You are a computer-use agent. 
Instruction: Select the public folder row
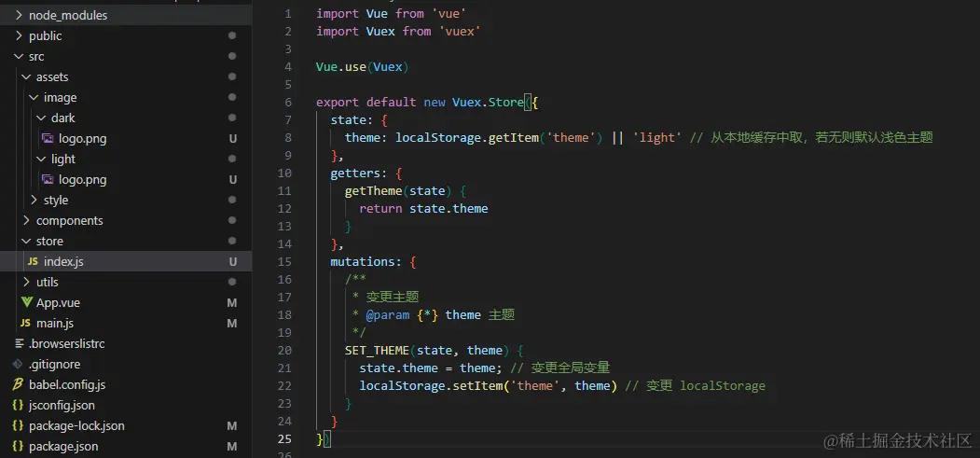point(126,36)
